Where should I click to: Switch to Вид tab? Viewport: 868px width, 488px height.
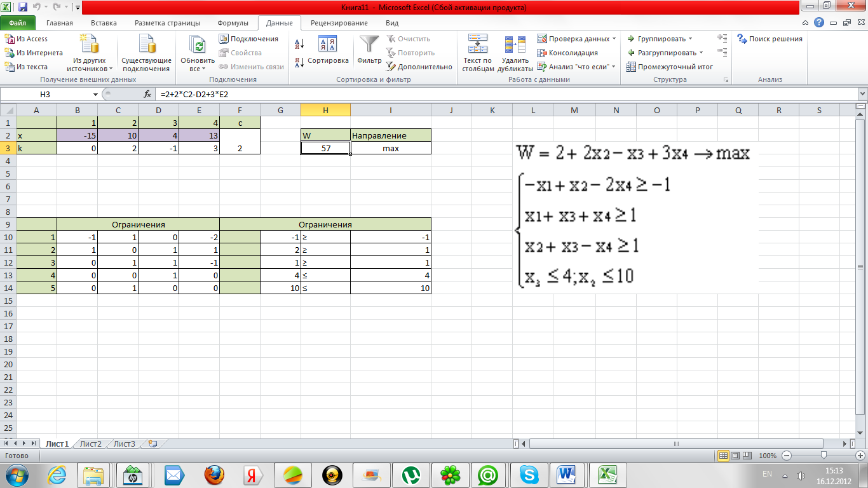point(392,23)
